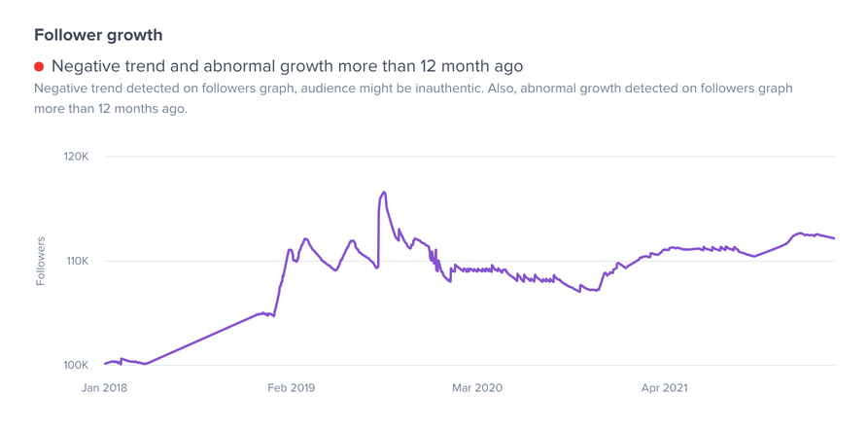Select the Mar 2020 date label
The height and width of the screenshot is (429, 868).
click(x=477, y=388)
